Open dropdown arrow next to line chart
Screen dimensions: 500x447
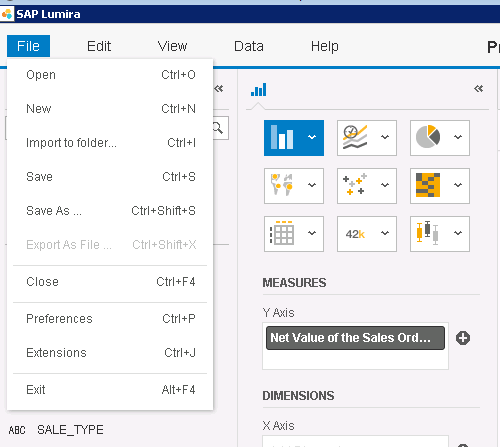click(385, 137)
